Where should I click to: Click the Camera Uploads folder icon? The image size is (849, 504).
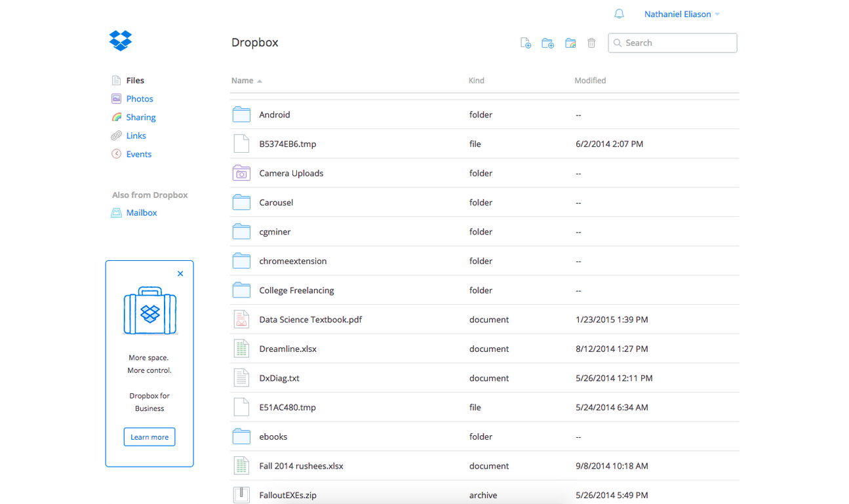click(x=241, y=173)
